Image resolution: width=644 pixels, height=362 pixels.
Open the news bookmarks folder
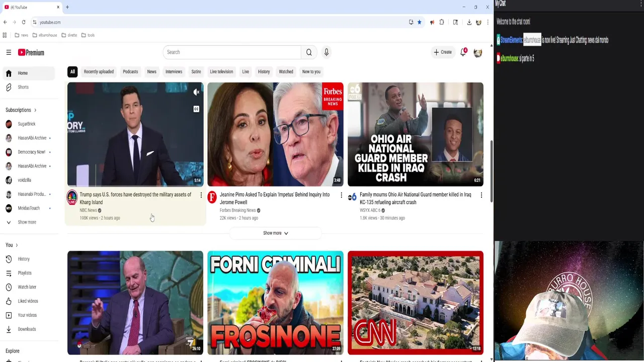21,35
